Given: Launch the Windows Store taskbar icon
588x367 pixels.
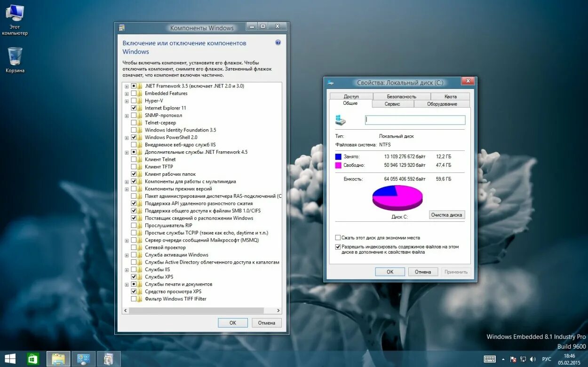Looking at the screenshot, I should (x=33, y=359).
